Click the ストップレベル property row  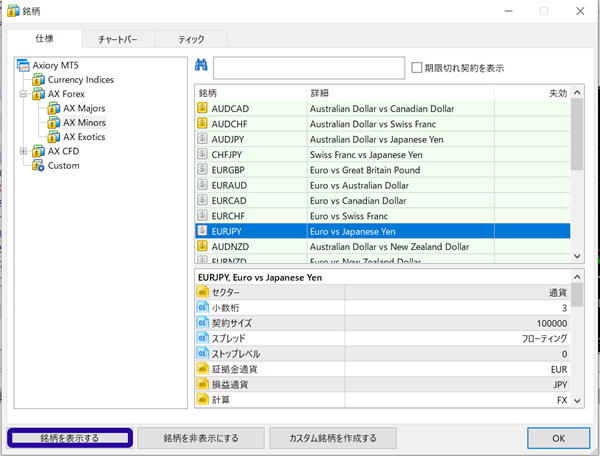383,354
